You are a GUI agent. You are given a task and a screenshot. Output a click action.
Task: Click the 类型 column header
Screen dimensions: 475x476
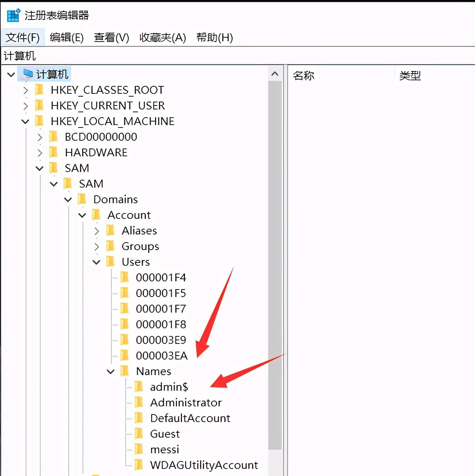coord(410,75)
